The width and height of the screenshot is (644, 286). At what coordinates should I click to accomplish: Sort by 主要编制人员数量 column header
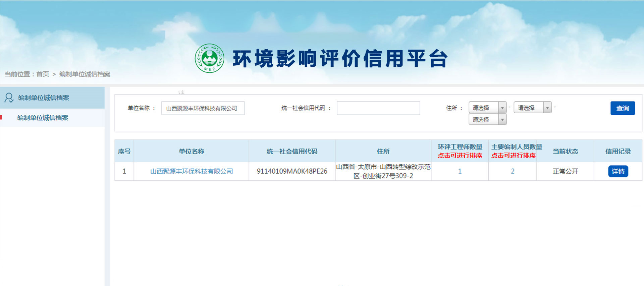coord(513,151)
